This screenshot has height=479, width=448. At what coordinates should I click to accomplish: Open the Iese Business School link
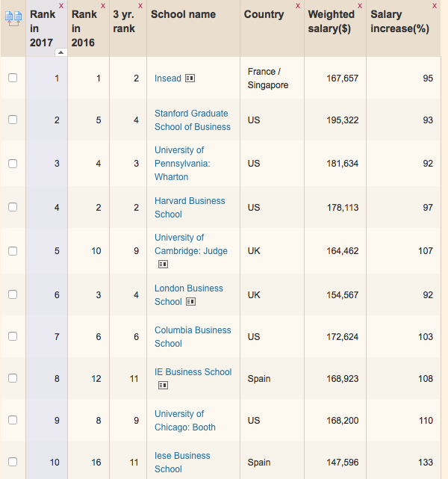[x=182, y=463]
